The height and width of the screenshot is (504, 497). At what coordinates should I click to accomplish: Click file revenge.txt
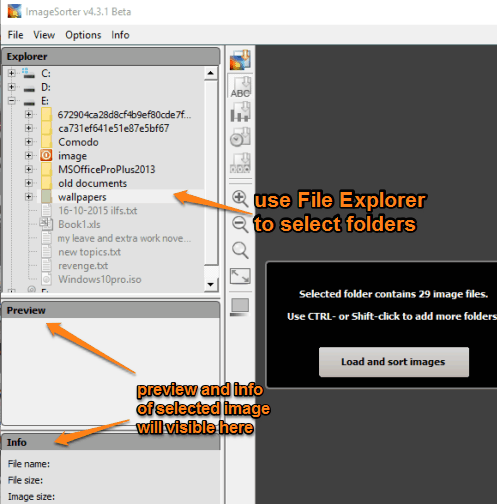pyautogui.click(x=83, y=266)
